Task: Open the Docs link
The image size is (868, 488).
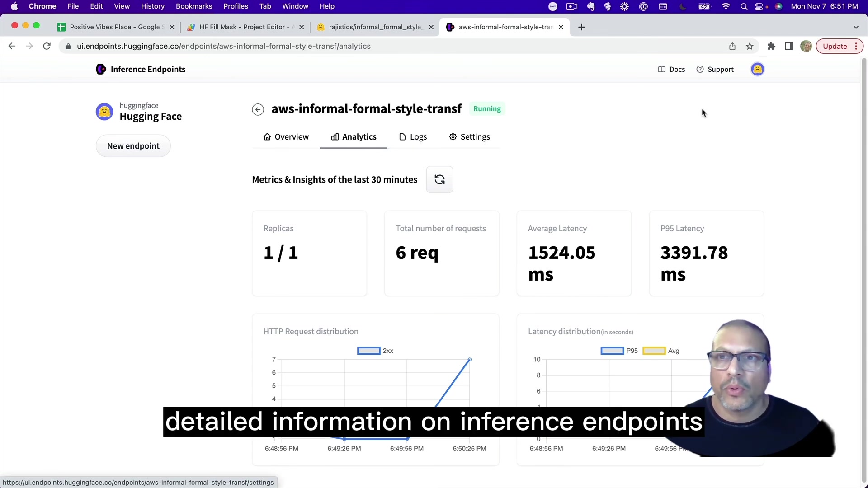Action: [671, 69]
